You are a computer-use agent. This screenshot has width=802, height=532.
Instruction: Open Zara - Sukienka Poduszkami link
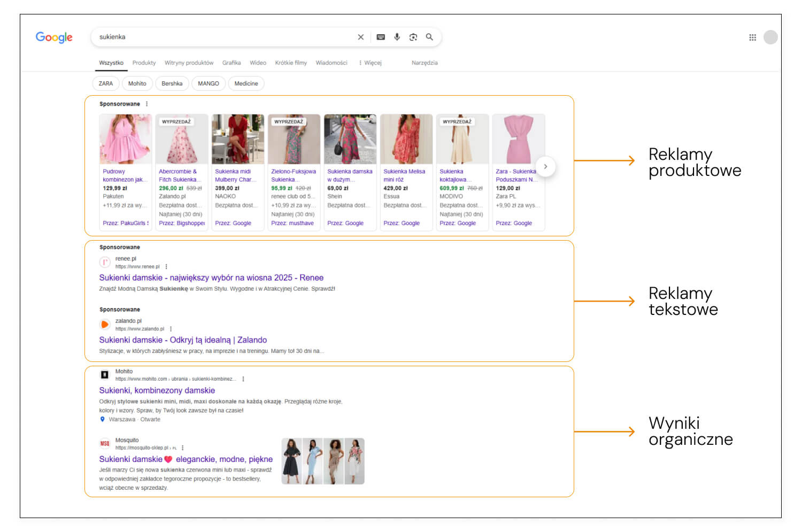(516, 175)
